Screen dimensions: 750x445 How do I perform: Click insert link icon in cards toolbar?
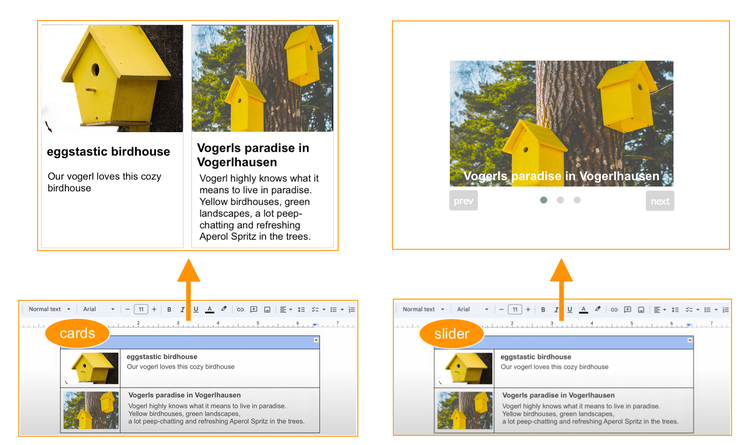point(240,310)
